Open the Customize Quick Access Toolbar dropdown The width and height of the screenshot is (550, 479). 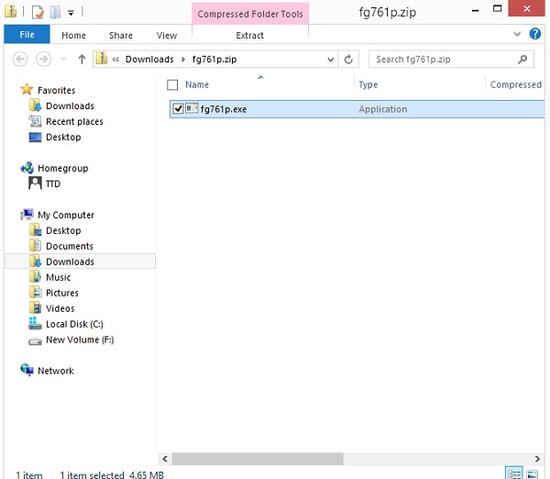71,13
